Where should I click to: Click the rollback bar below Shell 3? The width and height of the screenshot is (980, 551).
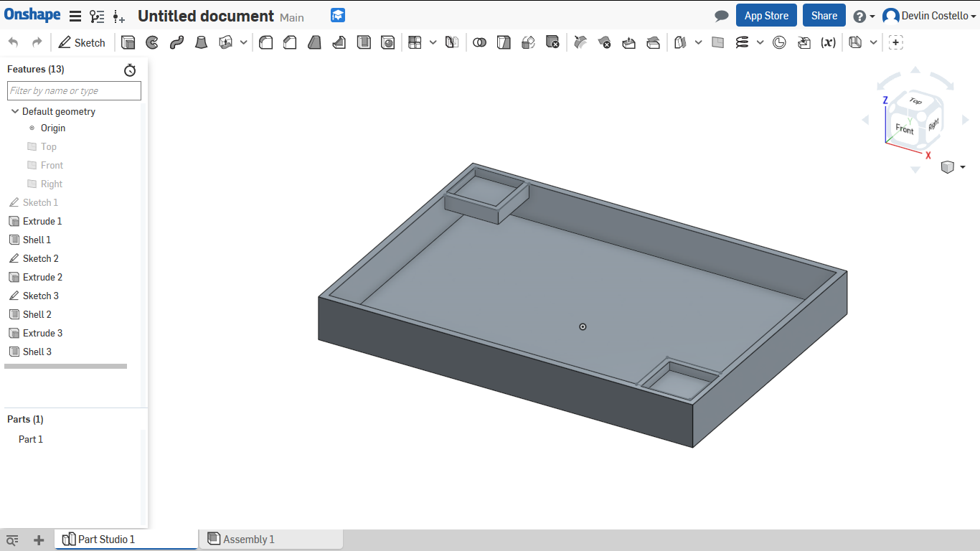[65, 366]
